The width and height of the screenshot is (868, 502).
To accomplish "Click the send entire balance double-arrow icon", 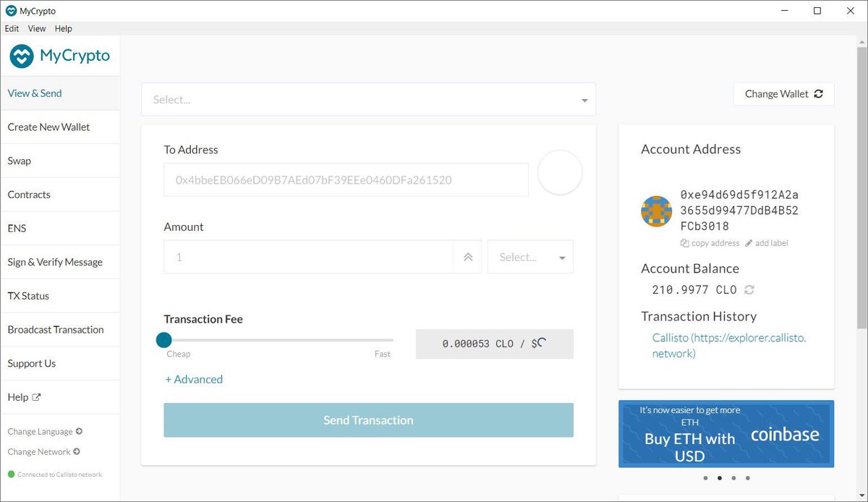I will point(468,257).
